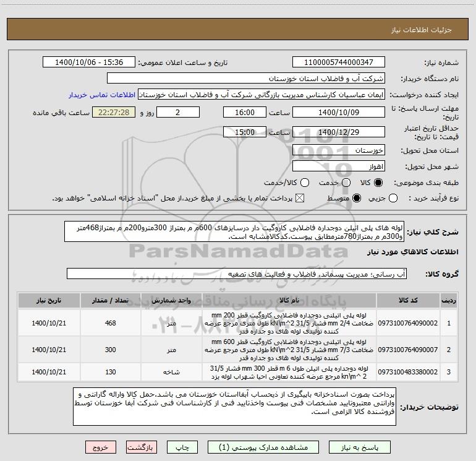The height and width of the screenshot is (461, 476).
Task: Click product name with قطر 200 mm
Action: pos(289,323)
